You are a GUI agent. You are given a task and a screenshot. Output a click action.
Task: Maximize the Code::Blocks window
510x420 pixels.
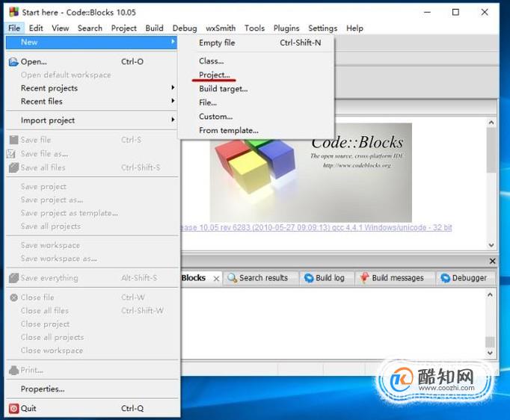click(x=455, y=12)
